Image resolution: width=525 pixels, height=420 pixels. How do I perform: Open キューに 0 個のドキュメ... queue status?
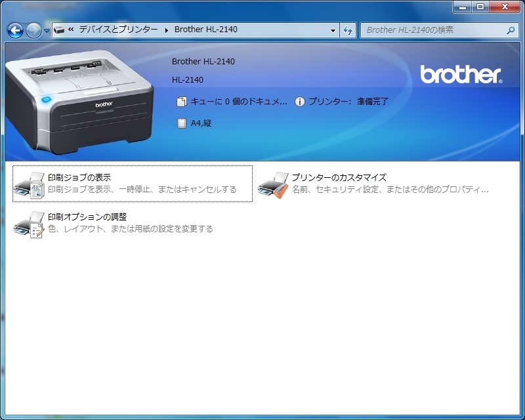[x=239, y=102]
